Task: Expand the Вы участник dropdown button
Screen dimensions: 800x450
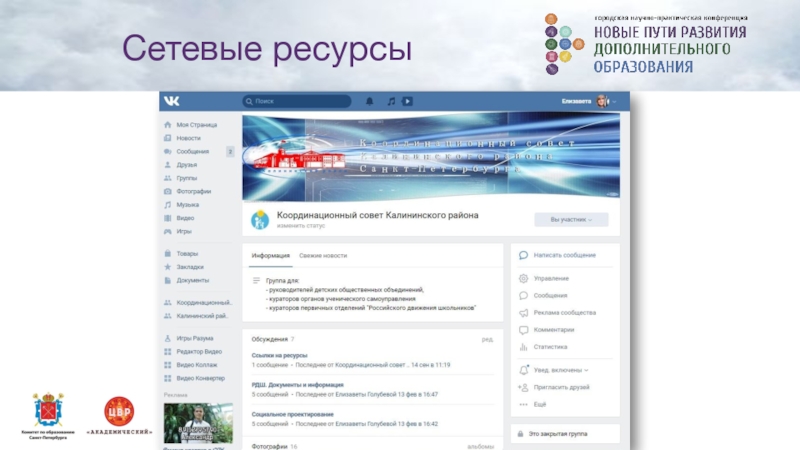Action: 571,219
